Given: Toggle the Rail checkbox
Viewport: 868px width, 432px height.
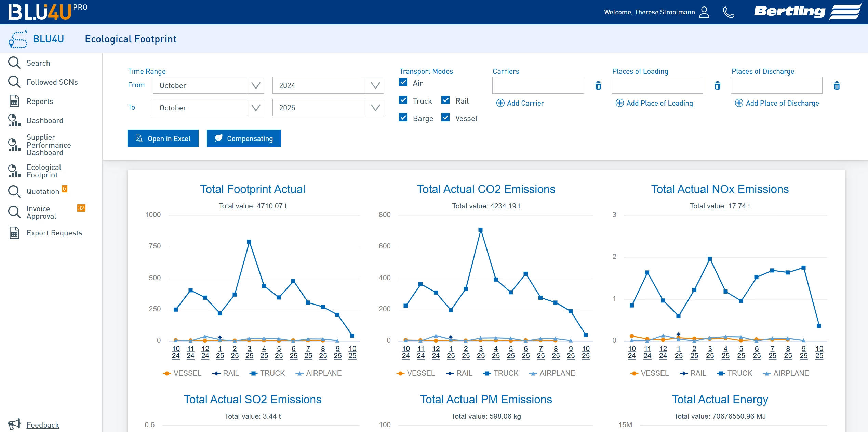Looking at the screenshot, I should [x=445, y=100].
